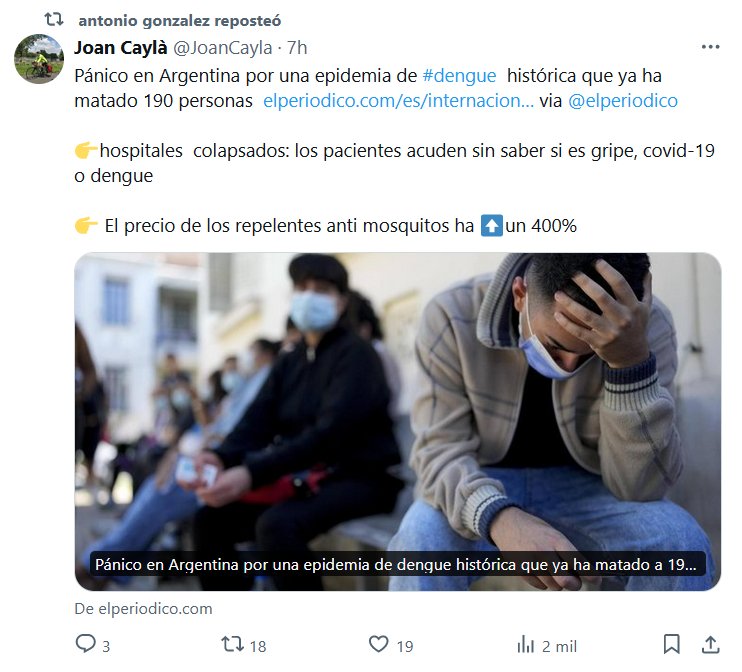Click 'antonio gonzalez reposteó' label

[180, 21]
